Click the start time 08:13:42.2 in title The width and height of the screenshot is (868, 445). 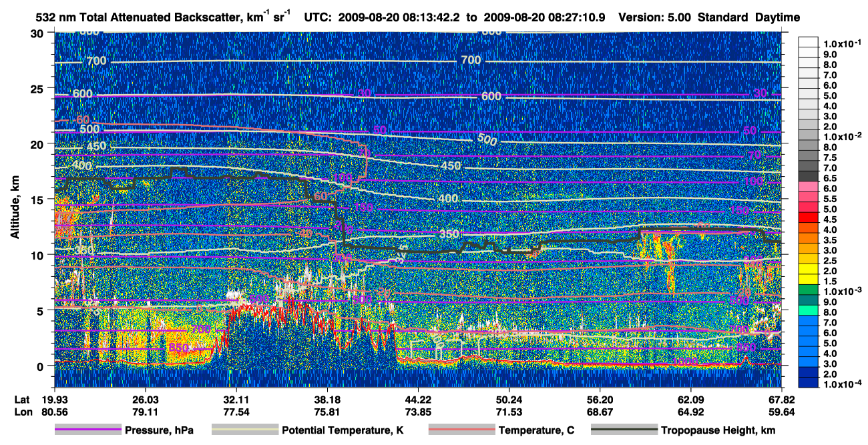coord(429,17)
